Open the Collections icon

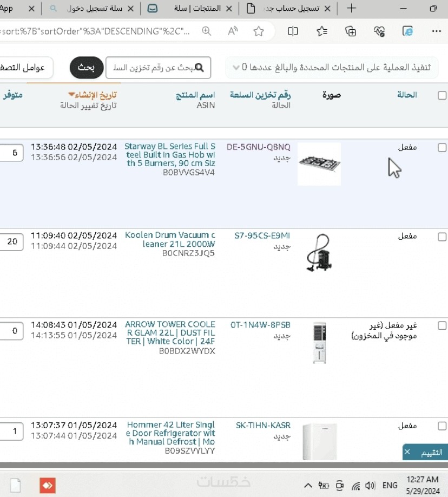click(x=351, y=31)
